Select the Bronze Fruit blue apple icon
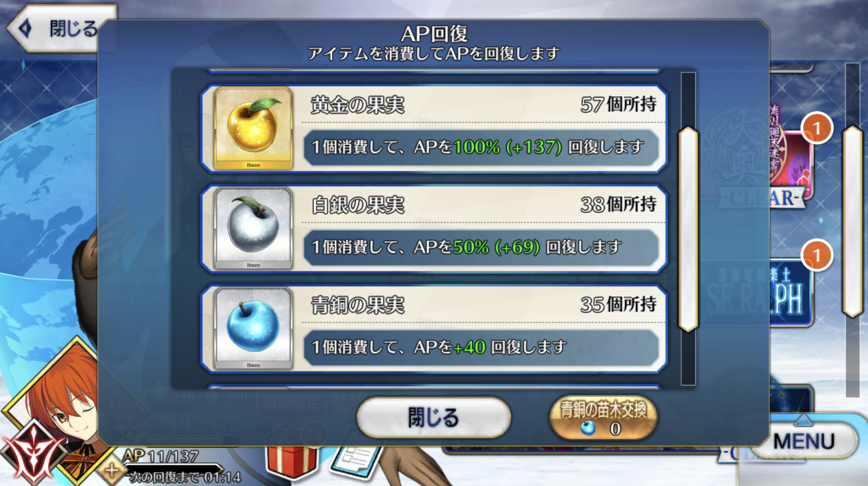868x486 pixels. (x=253, y=328)
